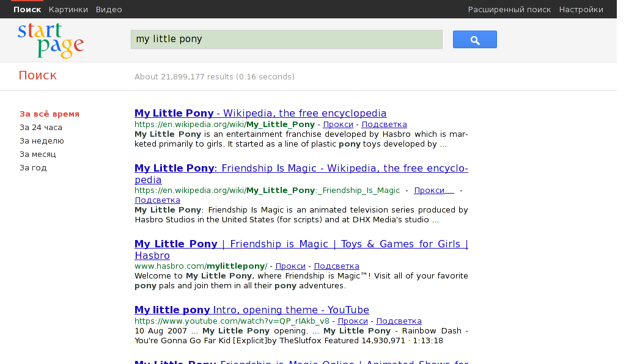Image resolution: width=626 pixels, height=364 pixels.
Task: Click the Startpage logo
Action: (x=51, y=40)
